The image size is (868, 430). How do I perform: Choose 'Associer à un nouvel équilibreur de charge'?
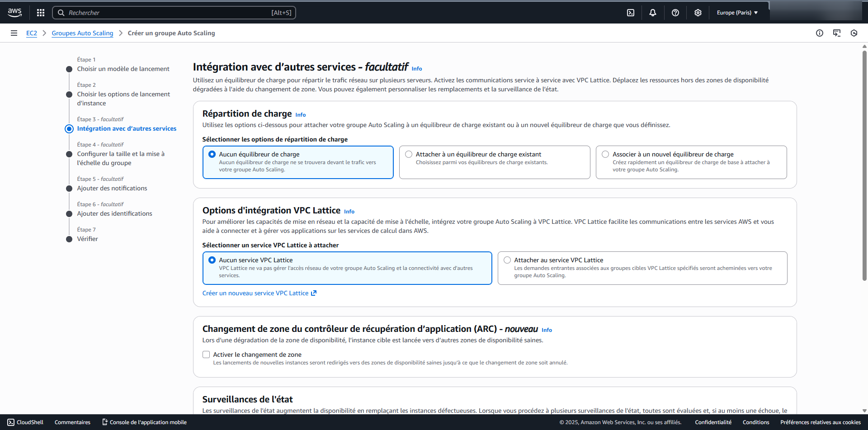point(606,154)
